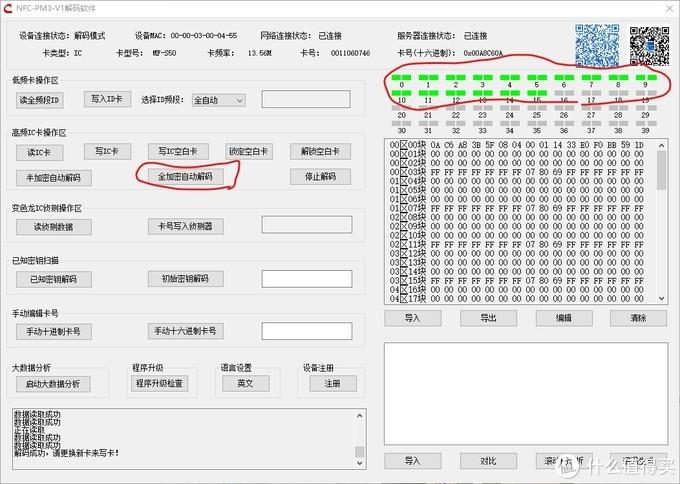The width and height of the screenshot is (680, 484).
Task: Click the 注册 button under 设备注册
Action: [x=333, y=384]
